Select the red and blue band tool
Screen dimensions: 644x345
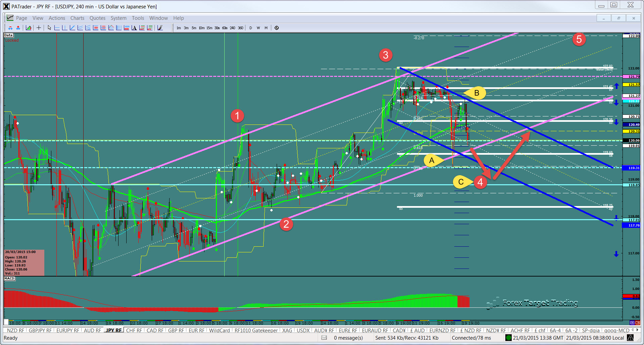pos(127,28)
